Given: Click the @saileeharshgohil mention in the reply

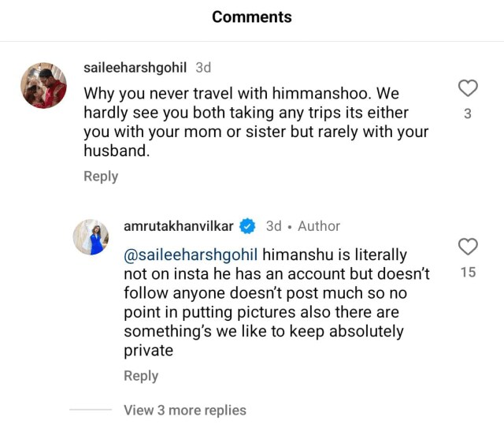Looking at the screenshot, I should click(191, 255).
